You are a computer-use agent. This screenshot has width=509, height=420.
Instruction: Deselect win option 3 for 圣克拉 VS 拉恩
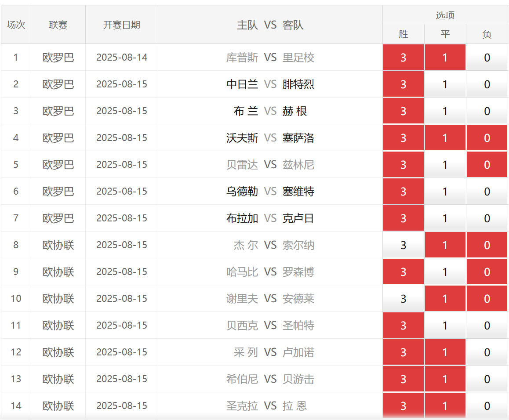(x=403, y=406)
